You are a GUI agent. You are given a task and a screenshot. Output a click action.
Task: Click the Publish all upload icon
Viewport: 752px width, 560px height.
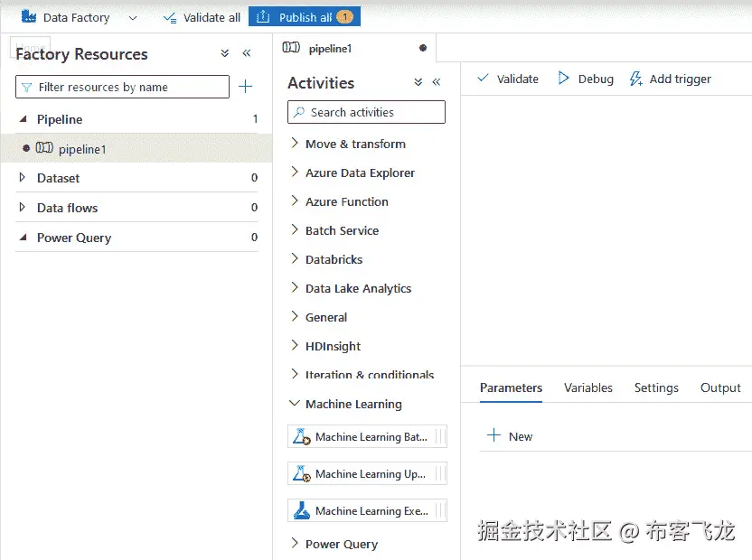tap(263, 17)
